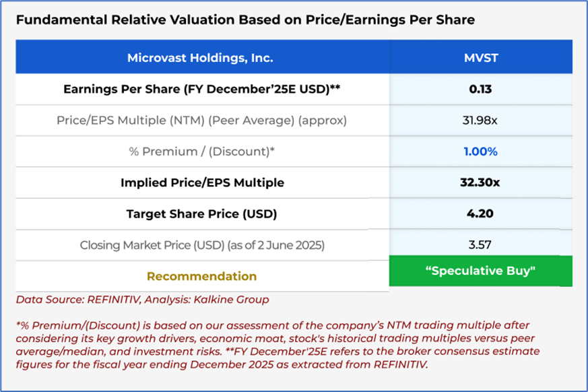
Task: Select the blue 1.00% premium value
Action: pyautogui.click(x=480, y=152)
